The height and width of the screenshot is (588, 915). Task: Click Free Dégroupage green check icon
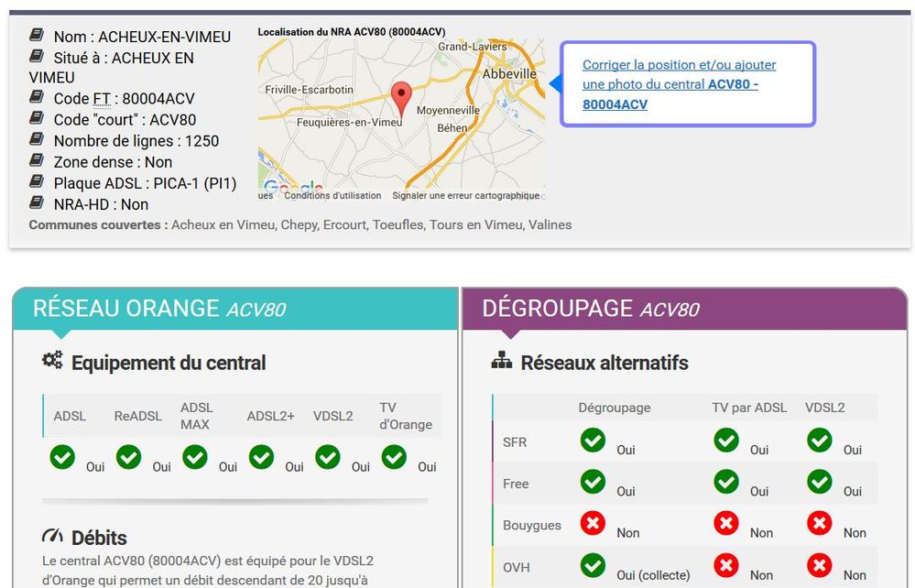coord(593,481)
